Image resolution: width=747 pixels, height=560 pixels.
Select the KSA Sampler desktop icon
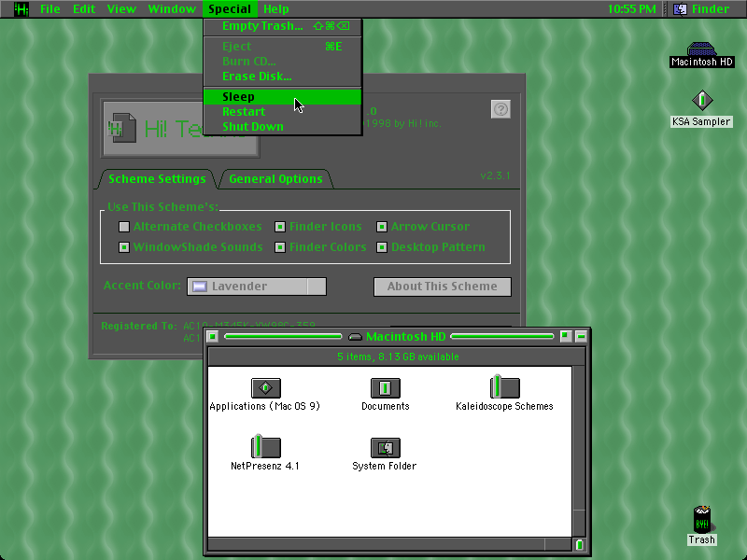click(x=702, y=100)
